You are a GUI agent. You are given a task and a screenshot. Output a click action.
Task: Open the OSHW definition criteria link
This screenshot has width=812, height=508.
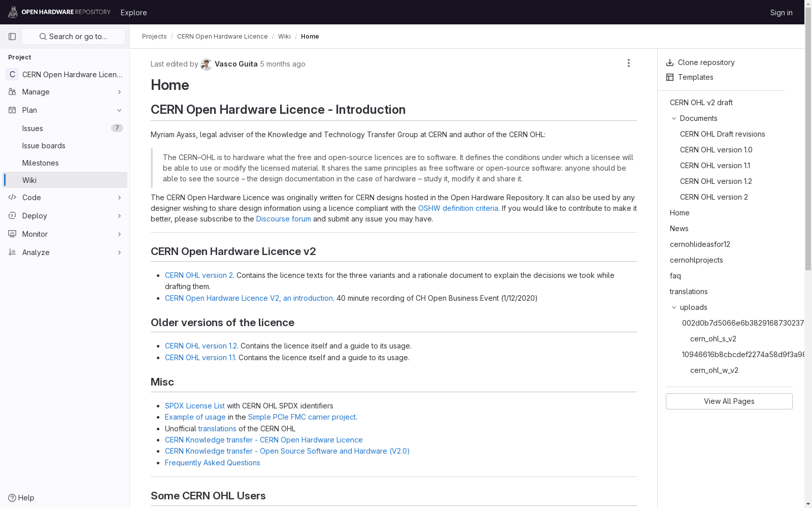coord(458,208)
